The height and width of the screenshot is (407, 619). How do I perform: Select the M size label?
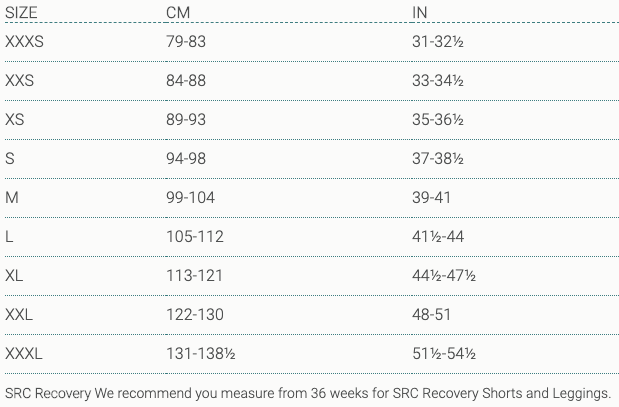(x=12, y=198)
